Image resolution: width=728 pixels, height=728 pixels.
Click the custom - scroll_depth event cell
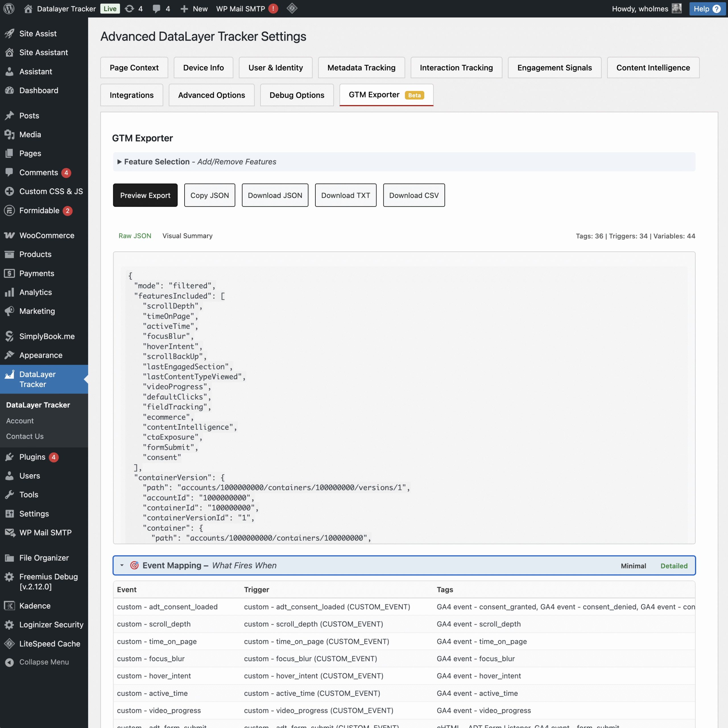coord(154,624)
